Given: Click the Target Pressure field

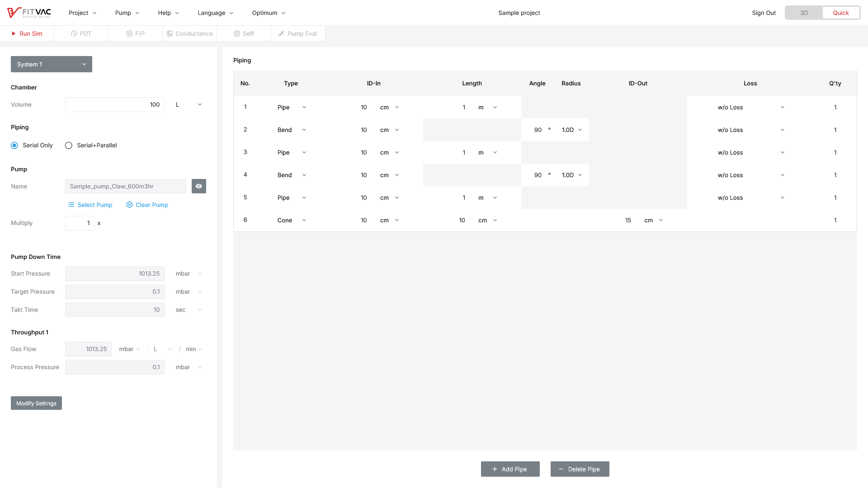Looking at the screenshot, I should pos(115,292).
